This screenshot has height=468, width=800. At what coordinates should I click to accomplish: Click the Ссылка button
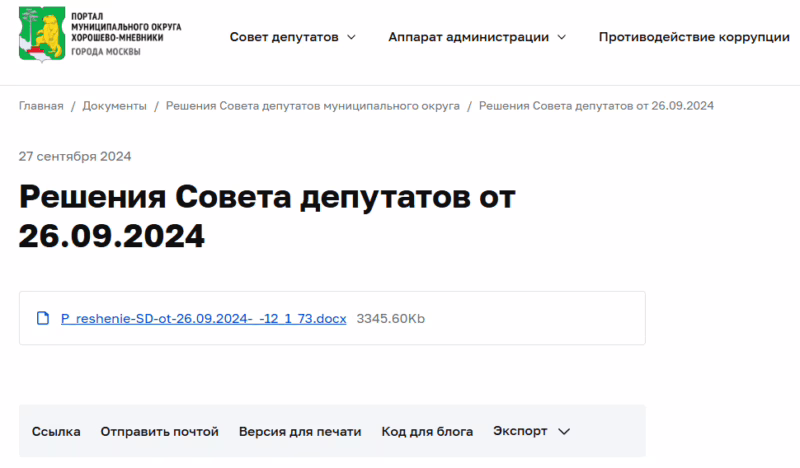coord(56,432)
